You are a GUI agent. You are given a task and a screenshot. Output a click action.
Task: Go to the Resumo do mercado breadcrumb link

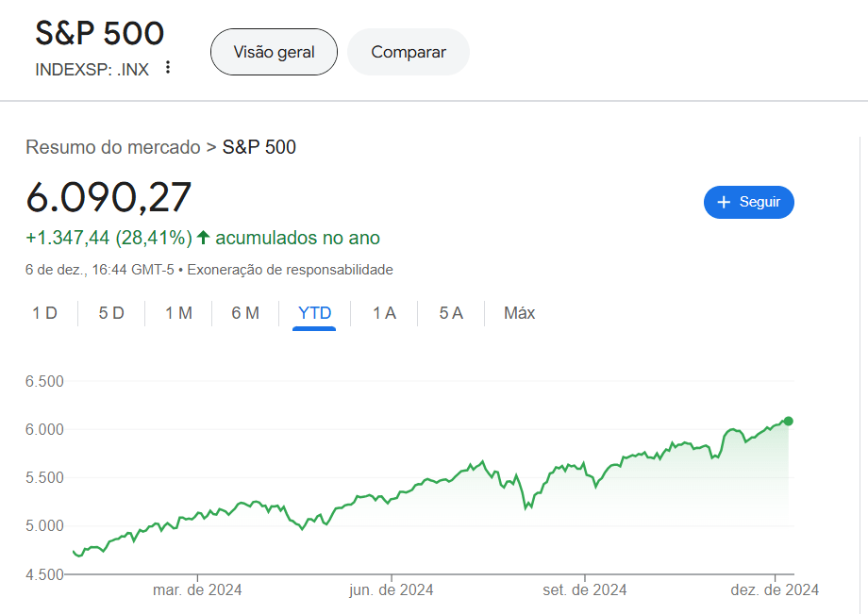[x=113, y=147]
